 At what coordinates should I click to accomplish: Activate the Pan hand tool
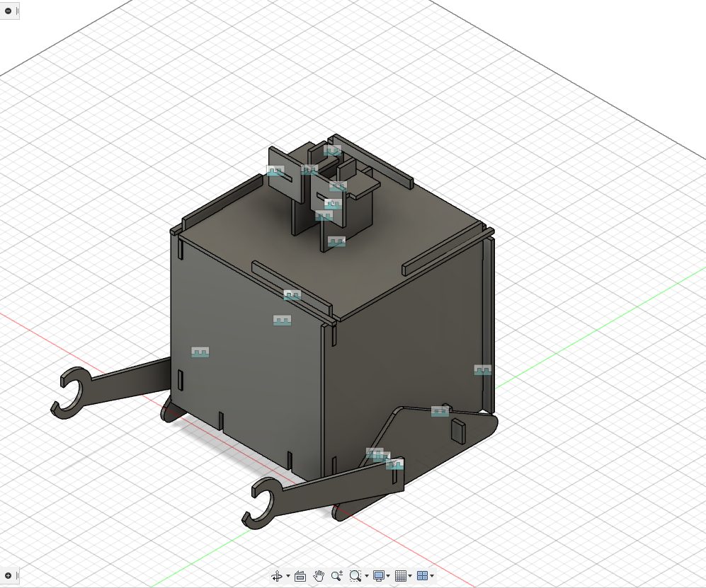click(319, 576)
